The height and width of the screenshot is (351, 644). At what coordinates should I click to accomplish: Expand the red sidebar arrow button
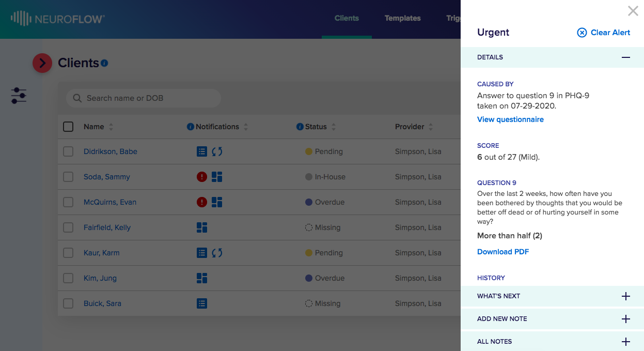(42, 63)
